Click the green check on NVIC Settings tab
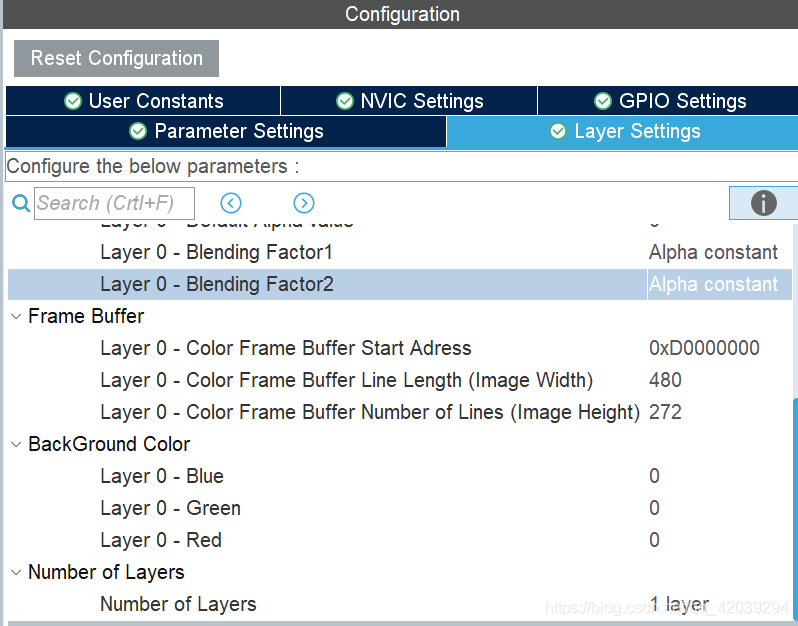This screenshot has width=798, height=626. [x=345, y=101]
